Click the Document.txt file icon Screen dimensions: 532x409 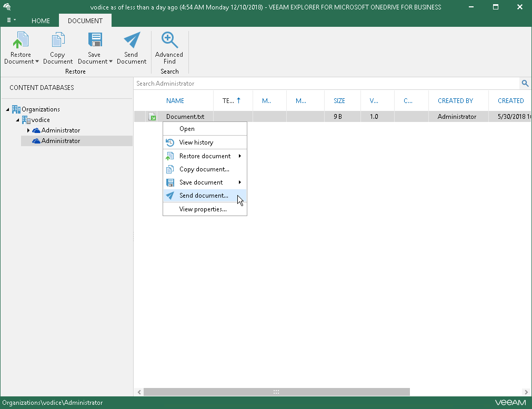coord(152,117)
